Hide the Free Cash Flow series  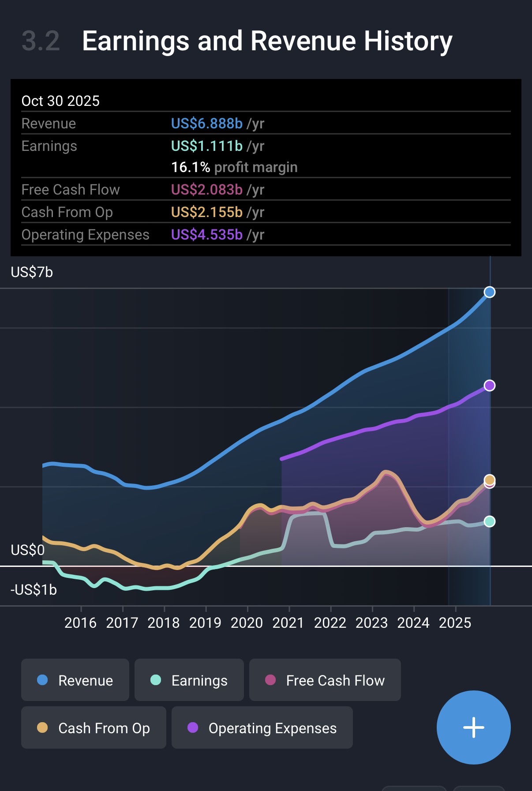tap(325, 680)
